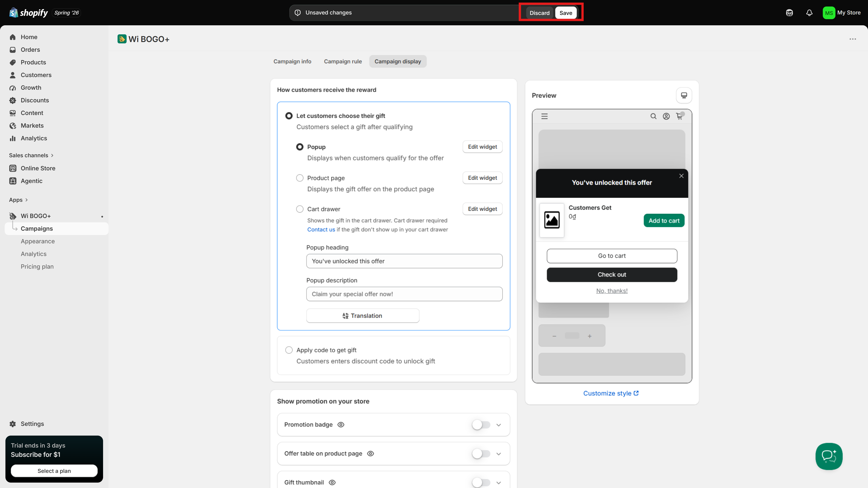Viewport: 868px width, 488px height.
Task: Click the Popup heading text field
Action: (x=404, y=261)
